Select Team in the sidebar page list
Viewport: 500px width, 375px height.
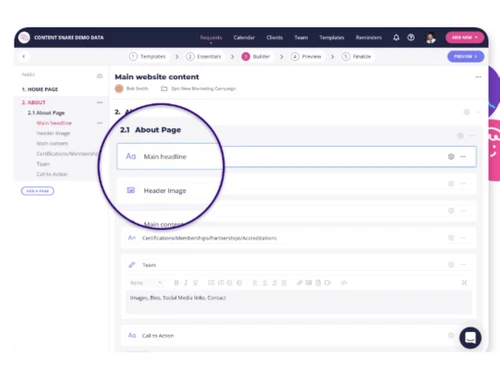pos(43,164)
